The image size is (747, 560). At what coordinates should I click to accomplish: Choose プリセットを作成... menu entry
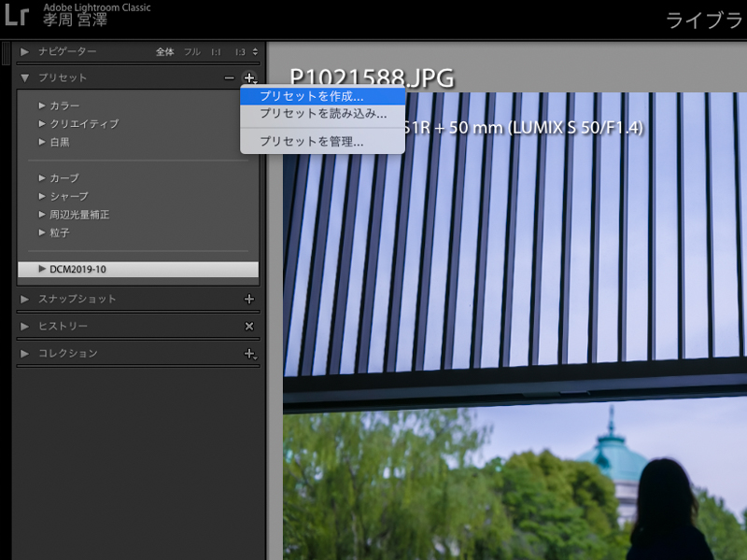pyautogui.click(x=322, y=96)
